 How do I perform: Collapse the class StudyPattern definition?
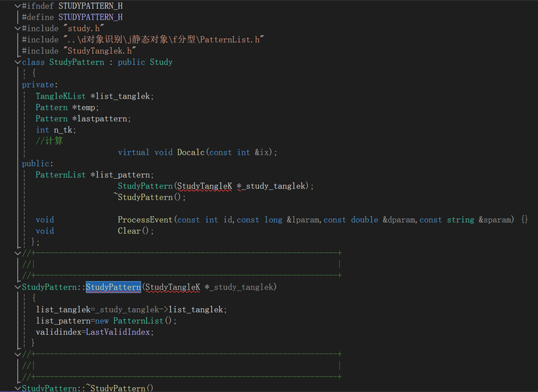[x=18, y=62]
